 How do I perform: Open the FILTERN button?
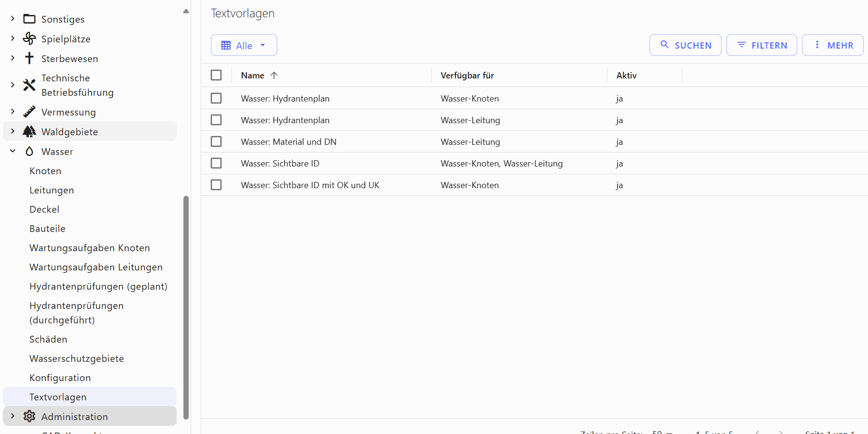pos(761,45)
